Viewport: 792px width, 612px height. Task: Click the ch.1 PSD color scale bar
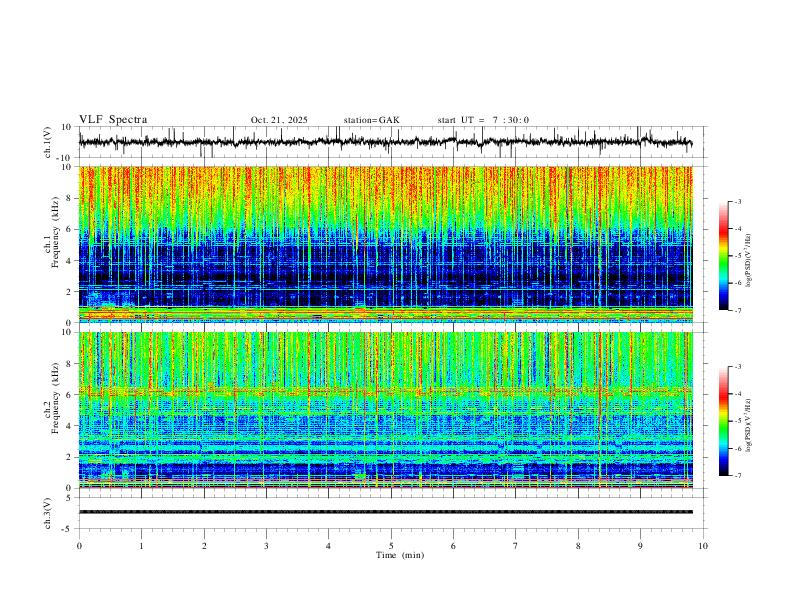point(724,256)
